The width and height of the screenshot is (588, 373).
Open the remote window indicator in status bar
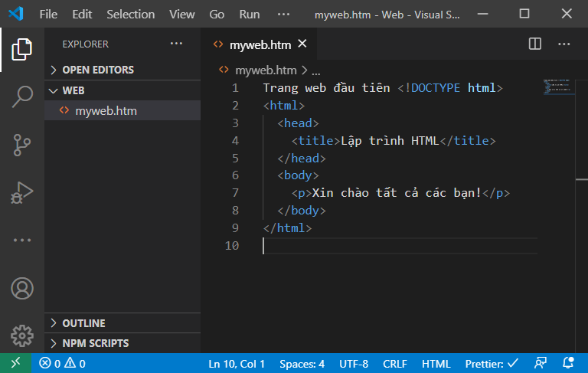[15, 363]
